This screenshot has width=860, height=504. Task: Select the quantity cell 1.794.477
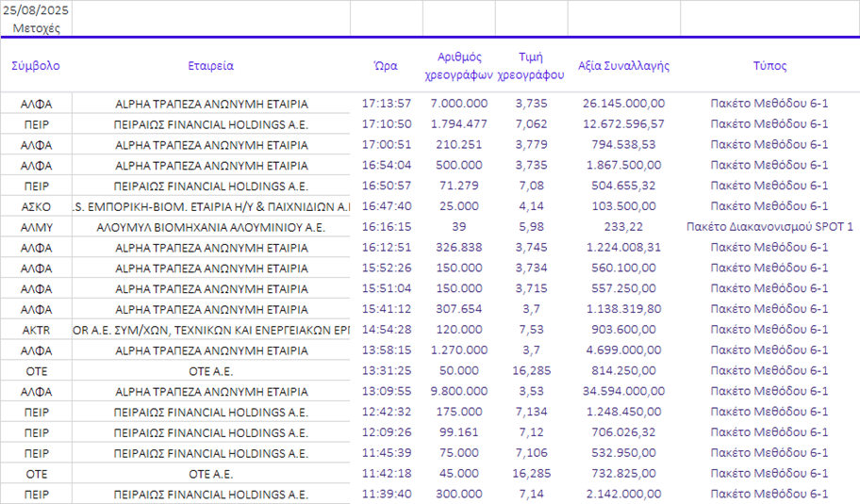point(459,124)
